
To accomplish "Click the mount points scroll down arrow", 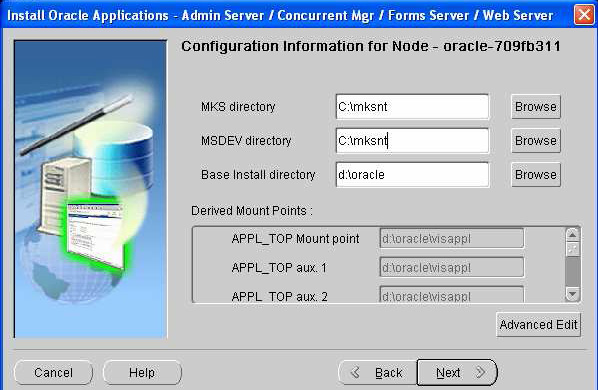I will click(x=572, y=294).
